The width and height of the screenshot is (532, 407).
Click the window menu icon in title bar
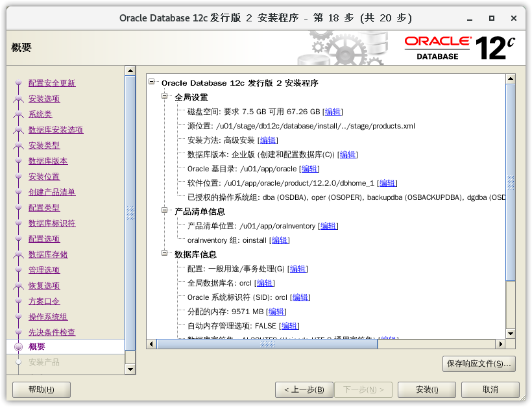(12, 18)
